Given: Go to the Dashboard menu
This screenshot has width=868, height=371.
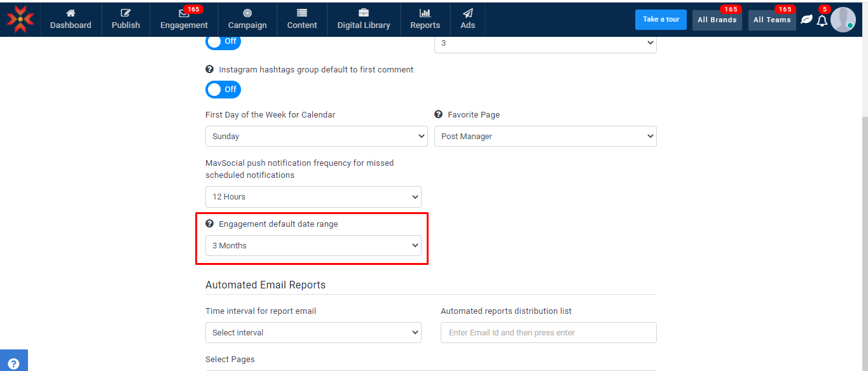Looking at the screenshot, I should [x=71, y=19].
